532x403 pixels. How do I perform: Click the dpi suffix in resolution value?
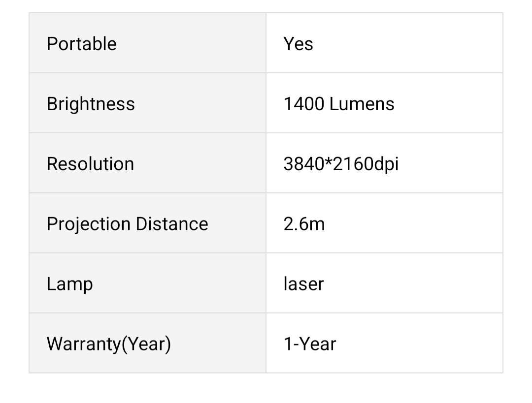click(x=386, y=165)
